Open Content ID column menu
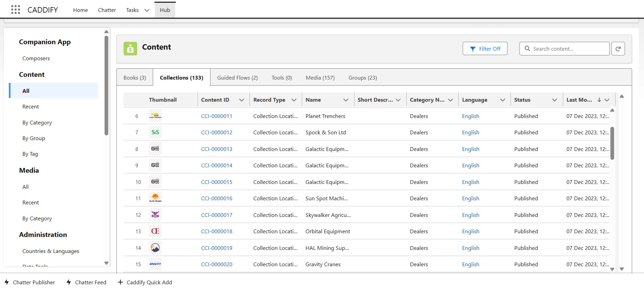644x289 pixels. (x=242, y=100)
